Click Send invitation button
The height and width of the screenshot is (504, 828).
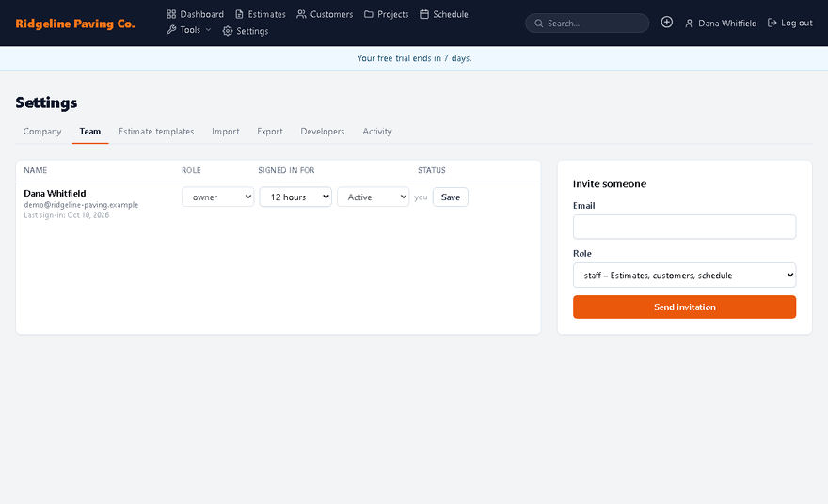click(684, 307)
